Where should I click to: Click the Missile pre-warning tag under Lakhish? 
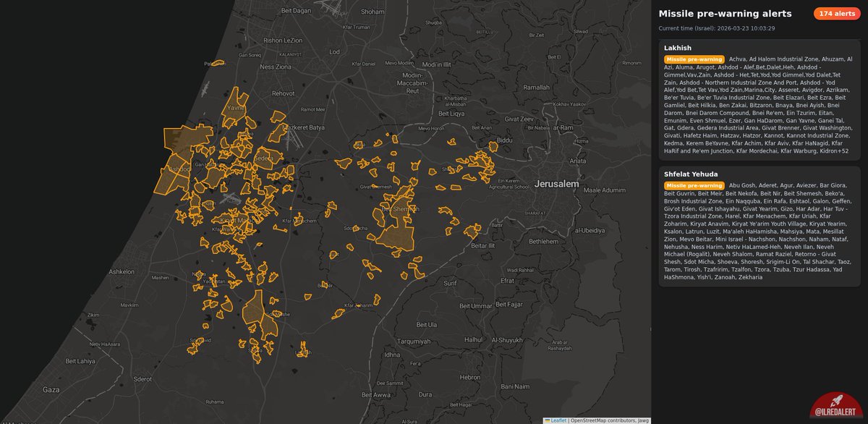point(694,59)
